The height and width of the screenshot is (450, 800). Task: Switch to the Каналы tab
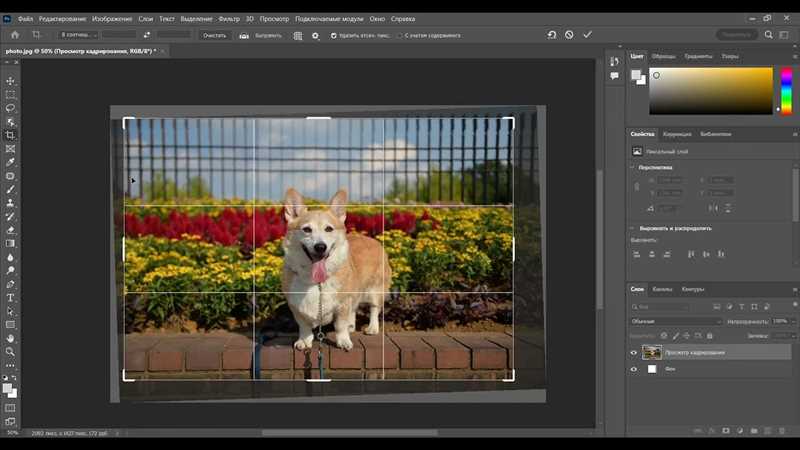coord(662,289)
